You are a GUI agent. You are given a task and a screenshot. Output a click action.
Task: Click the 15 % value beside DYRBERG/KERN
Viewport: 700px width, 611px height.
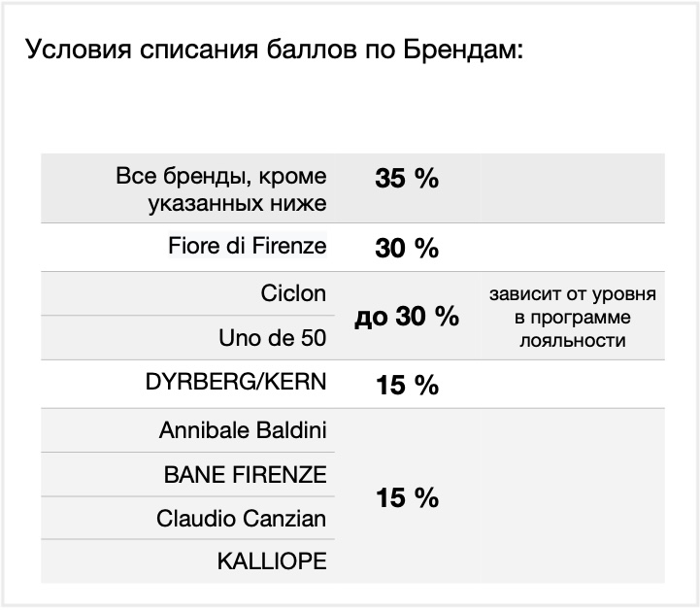[x=407, y=386]
